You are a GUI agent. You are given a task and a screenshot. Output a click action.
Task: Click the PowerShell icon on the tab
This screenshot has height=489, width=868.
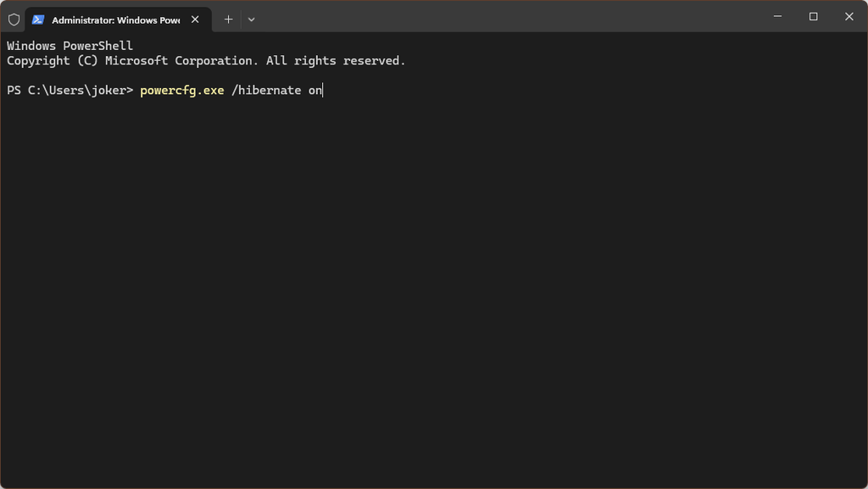(x=37, y=19)
